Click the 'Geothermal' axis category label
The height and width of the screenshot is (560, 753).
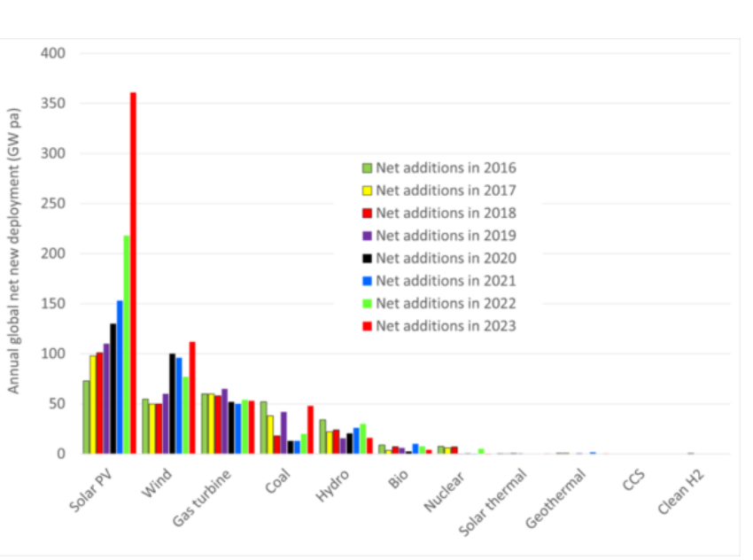click(555, 499)
